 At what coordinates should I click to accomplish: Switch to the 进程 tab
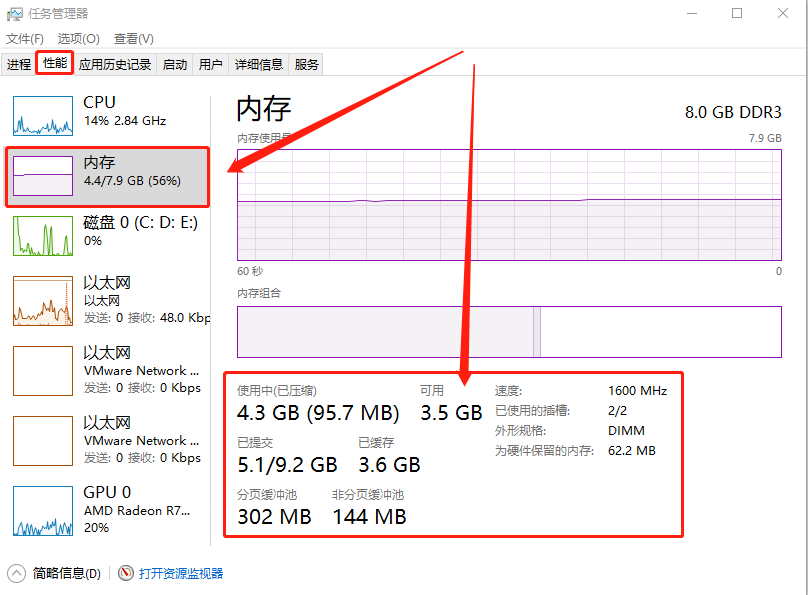19,65
